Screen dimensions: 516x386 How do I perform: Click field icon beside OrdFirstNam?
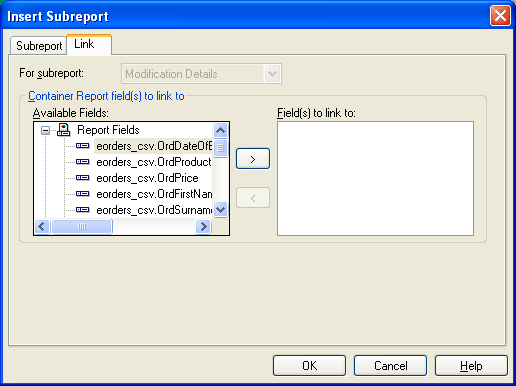tap(82, 194)
